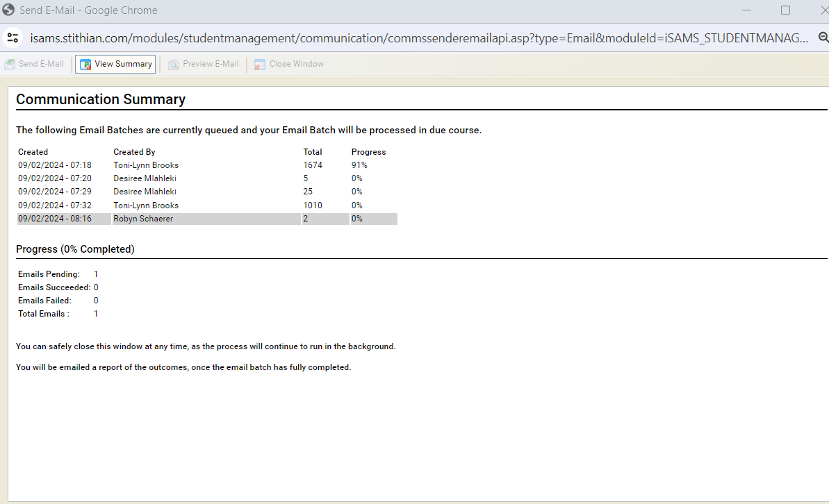This screenshot has height=504, width=829.
Task: Maximize the Chrome window
Action: pyautogui.click(x=785, y=10)
